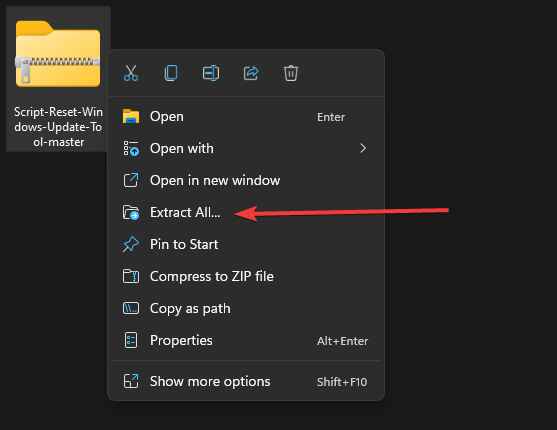
Task: Select Extract All... option
Action: (x=246, y=213)
